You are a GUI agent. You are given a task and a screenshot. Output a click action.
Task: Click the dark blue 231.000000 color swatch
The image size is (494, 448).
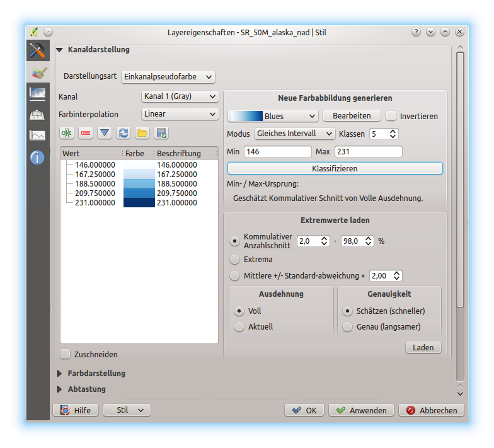(x=139, y=203)
